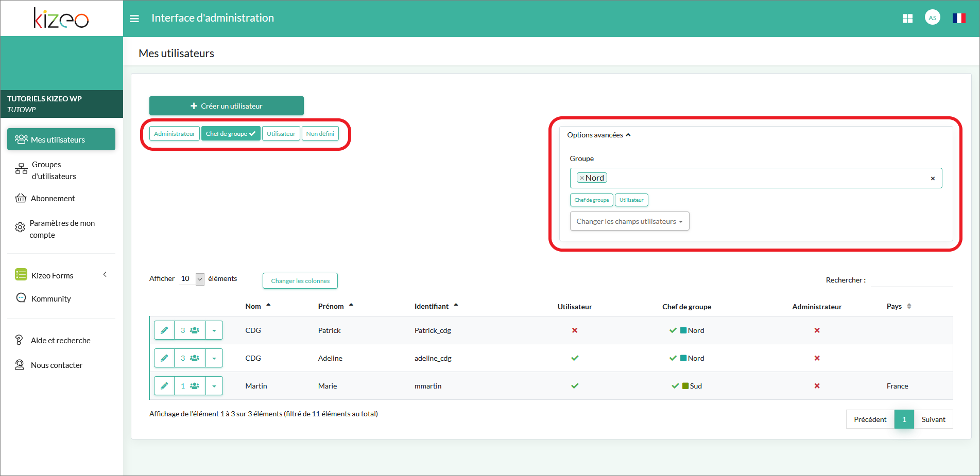The image size is (980, 476).
Task: Click the Patrick_cdg identifier cell
Action: (433, 330)
